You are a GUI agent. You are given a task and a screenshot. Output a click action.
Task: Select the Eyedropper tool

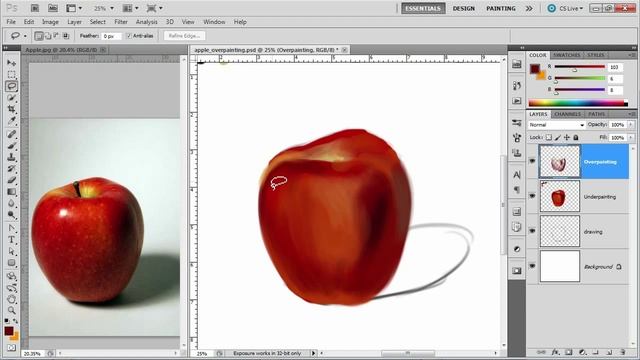tap(11, 121)
